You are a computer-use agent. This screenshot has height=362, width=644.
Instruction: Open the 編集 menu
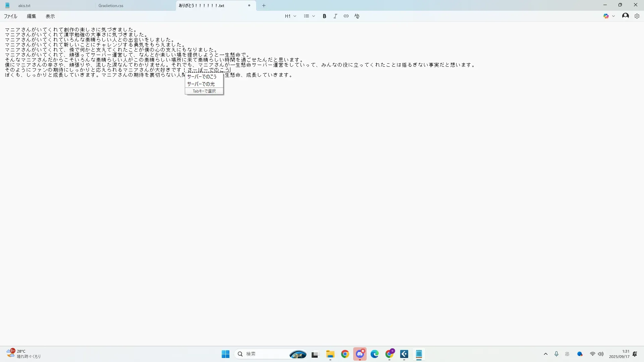click(x=31, y=16)
